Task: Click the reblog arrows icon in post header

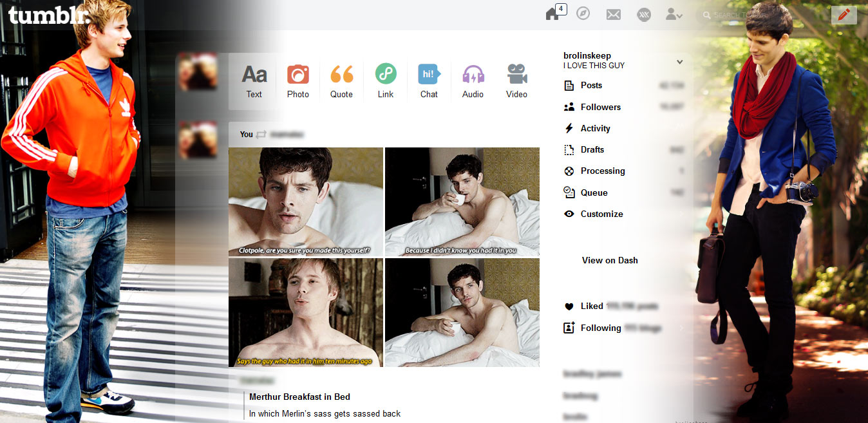Action: point(261,135)
